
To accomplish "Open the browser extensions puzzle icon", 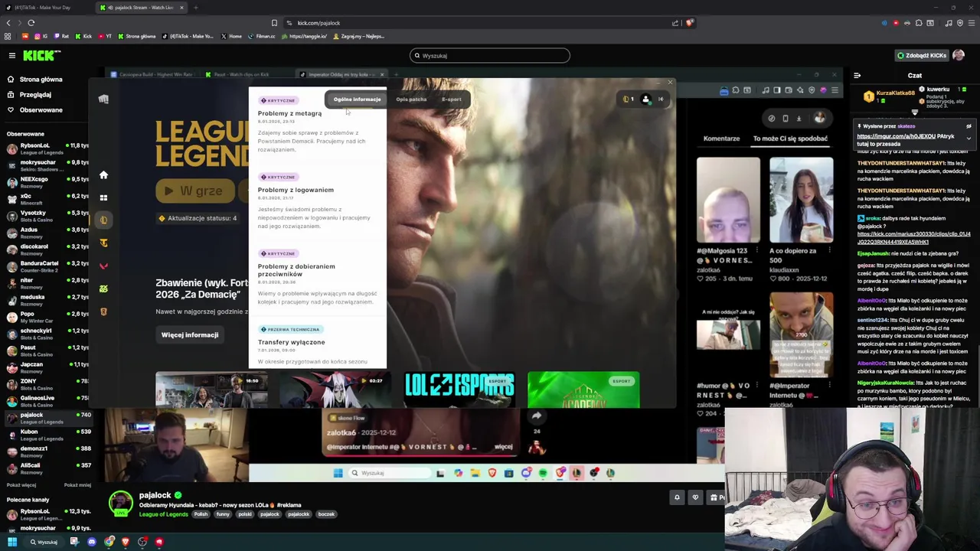I will point(919,23).
